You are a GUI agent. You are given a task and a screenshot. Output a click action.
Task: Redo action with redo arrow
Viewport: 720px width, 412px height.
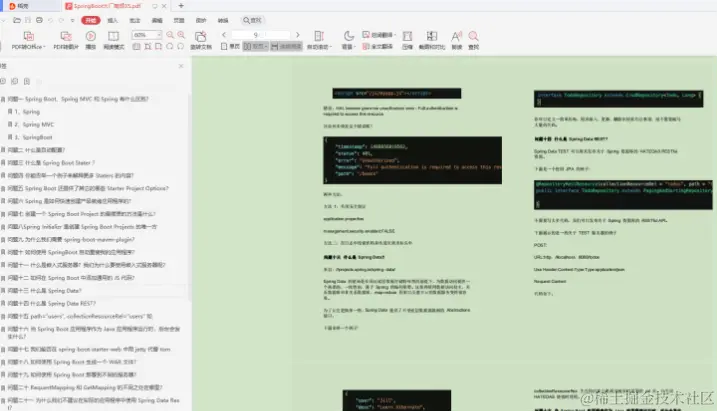click(61, 20)
